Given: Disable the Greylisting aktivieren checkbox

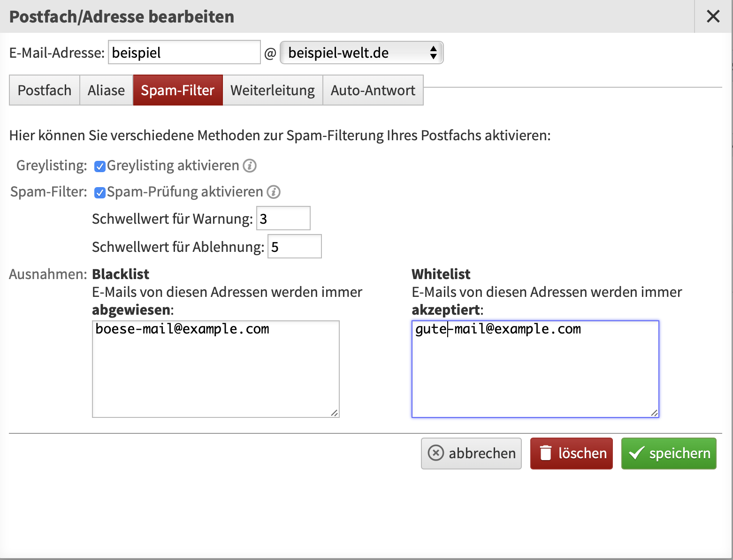Looking at the screenshot, I should tap(99, 166).
